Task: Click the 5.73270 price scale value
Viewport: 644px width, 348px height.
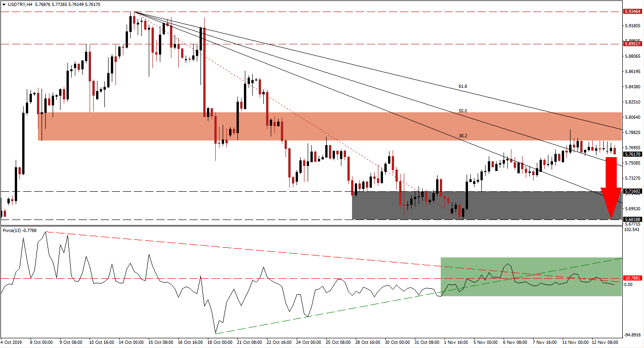Action: 632,178
